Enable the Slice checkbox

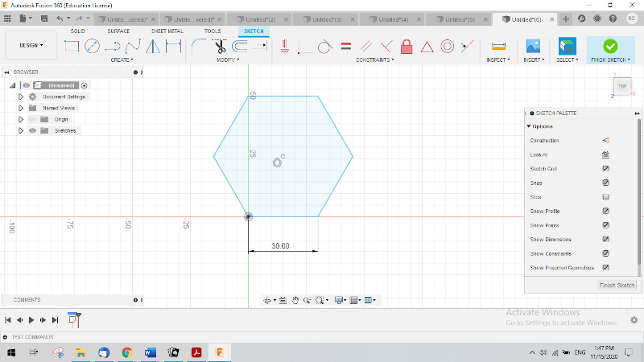605,197
